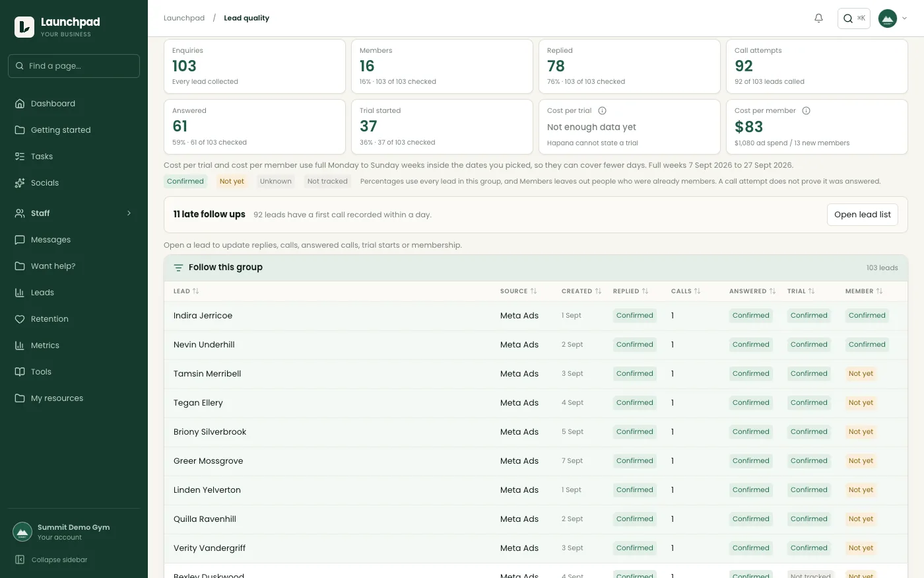
Task: Click the Collapse sidebar icon
Action: coord(20,560)
